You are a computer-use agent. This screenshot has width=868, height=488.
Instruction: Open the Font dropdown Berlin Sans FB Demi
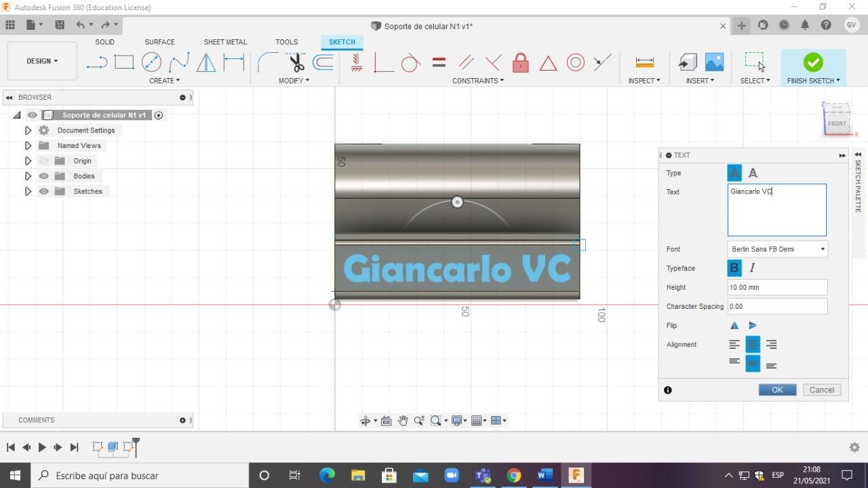[777, 249]
